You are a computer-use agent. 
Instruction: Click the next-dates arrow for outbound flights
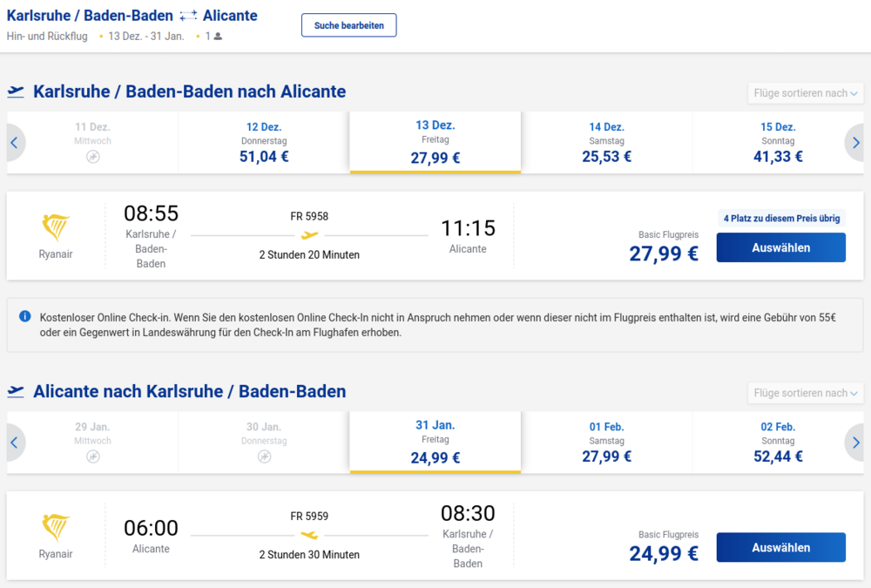click(856, 143)
